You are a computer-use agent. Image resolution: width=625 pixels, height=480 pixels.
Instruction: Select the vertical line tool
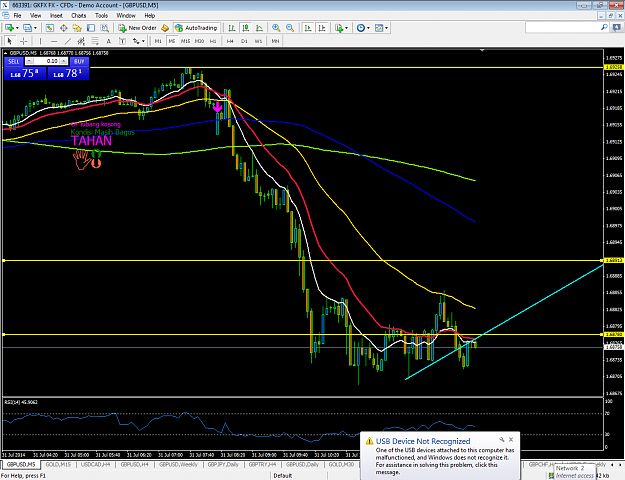(40, 41)
